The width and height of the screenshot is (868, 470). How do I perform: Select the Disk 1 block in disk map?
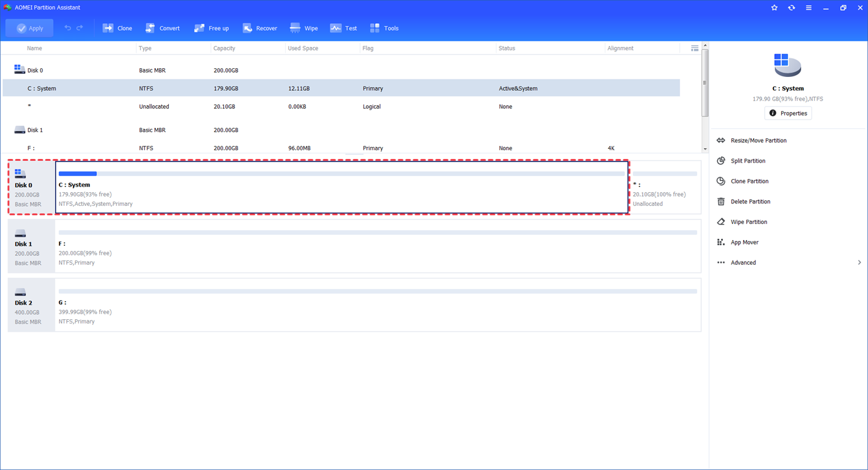[31, 246]
